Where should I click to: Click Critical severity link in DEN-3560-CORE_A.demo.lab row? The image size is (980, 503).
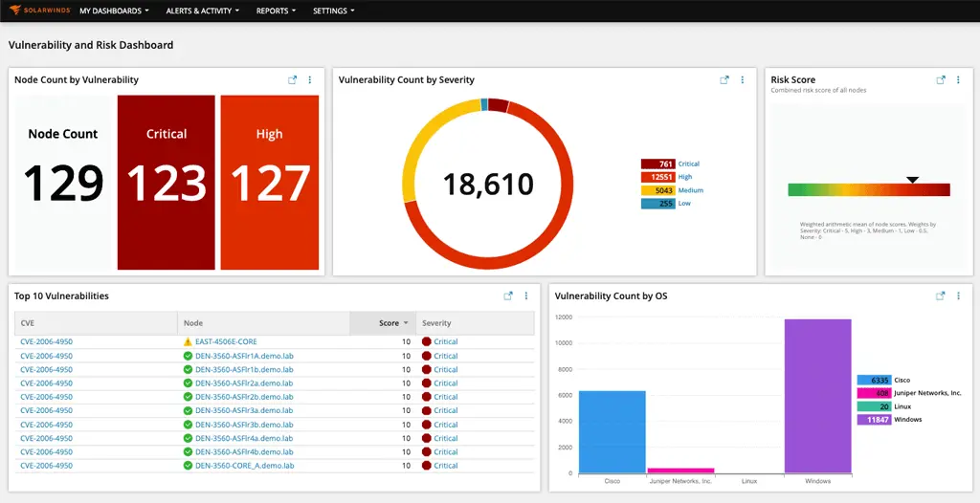[x=446, y=466]
